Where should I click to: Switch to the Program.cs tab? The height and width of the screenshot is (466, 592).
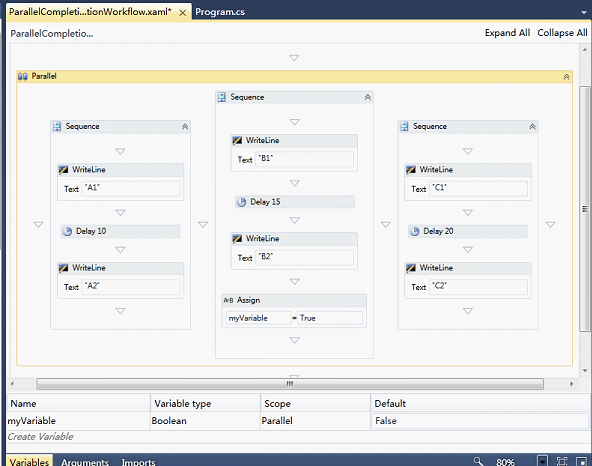coord(220,12)
